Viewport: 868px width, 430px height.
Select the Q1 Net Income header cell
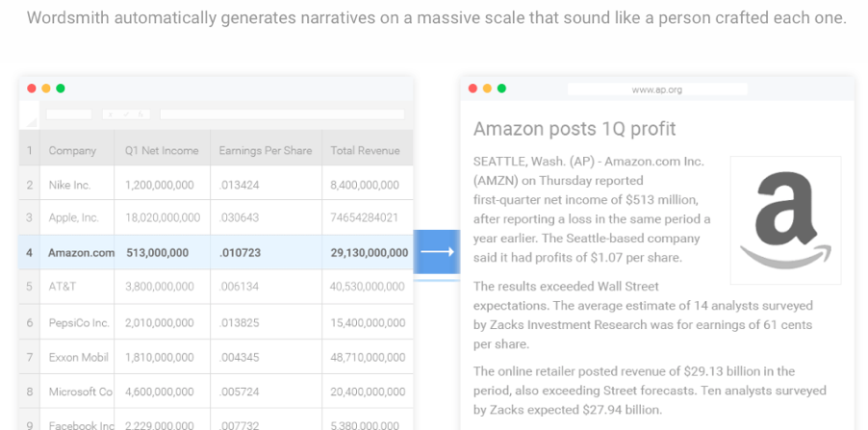163,148
